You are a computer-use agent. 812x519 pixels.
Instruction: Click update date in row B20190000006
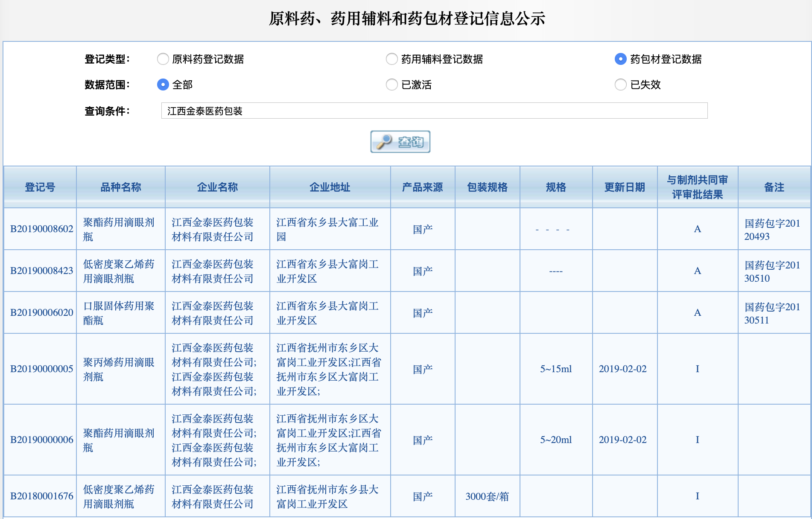coord(622,440)
